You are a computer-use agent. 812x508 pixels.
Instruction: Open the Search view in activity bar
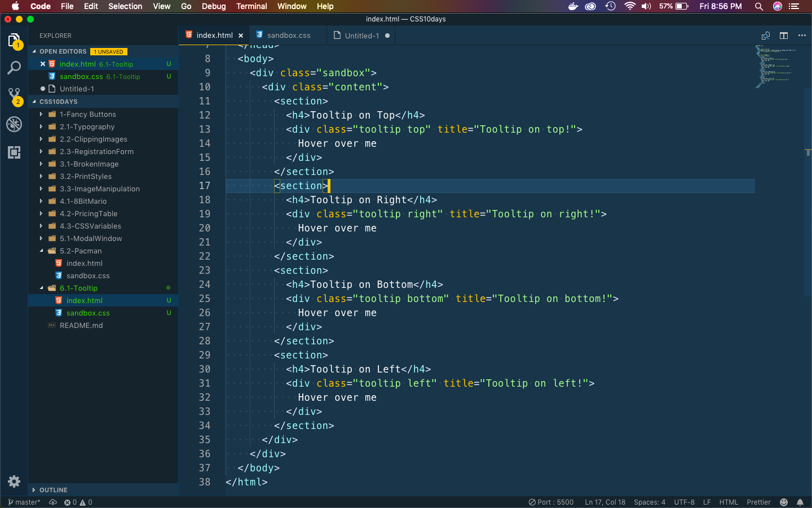click(x=14, y=68)
